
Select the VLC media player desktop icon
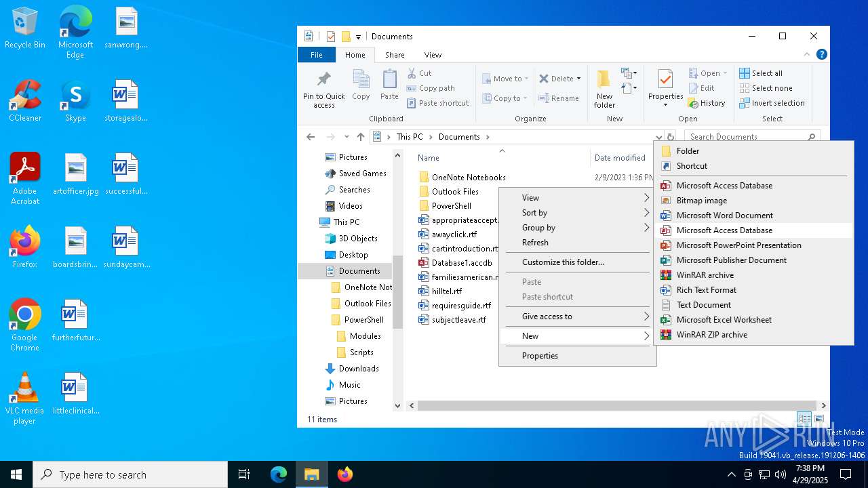[x=25, y=399]
